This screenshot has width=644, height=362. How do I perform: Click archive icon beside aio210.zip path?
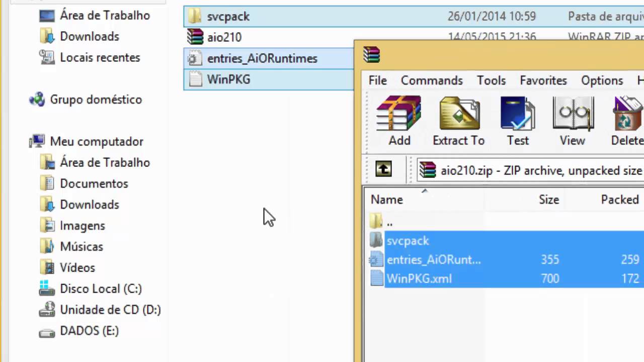428,170
